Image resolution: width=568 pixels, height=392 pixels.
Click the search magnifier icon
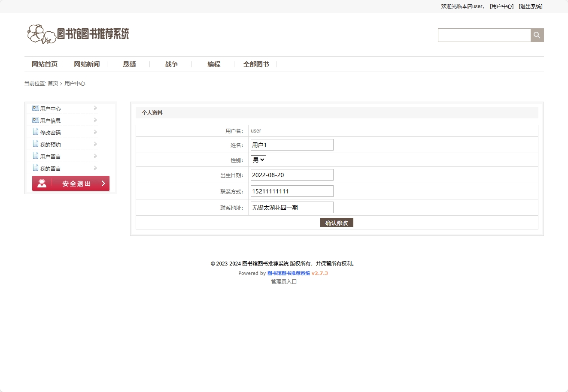(537, 35)
